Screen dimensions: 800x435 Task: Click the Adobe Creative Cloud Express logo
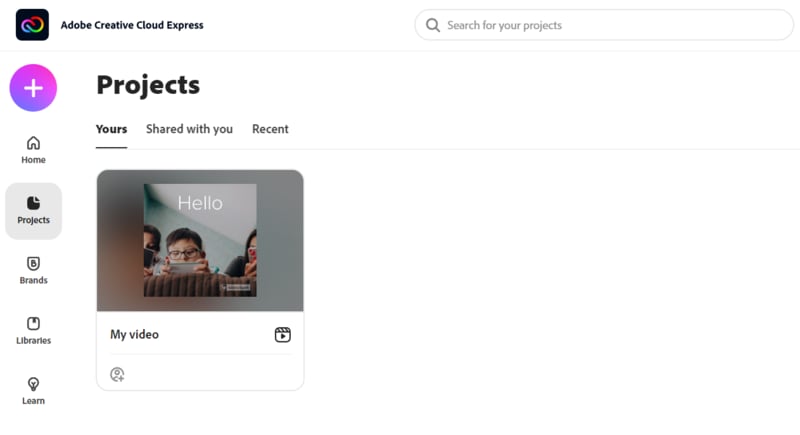pyautogui.click(x=32, y=25)
